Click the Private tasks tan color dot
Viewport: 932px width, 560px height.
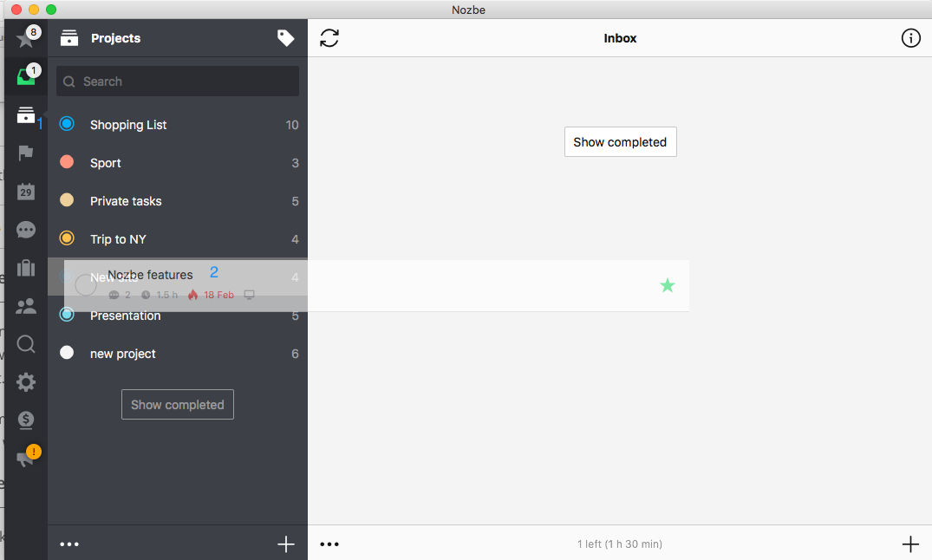(x=67, y=199)
